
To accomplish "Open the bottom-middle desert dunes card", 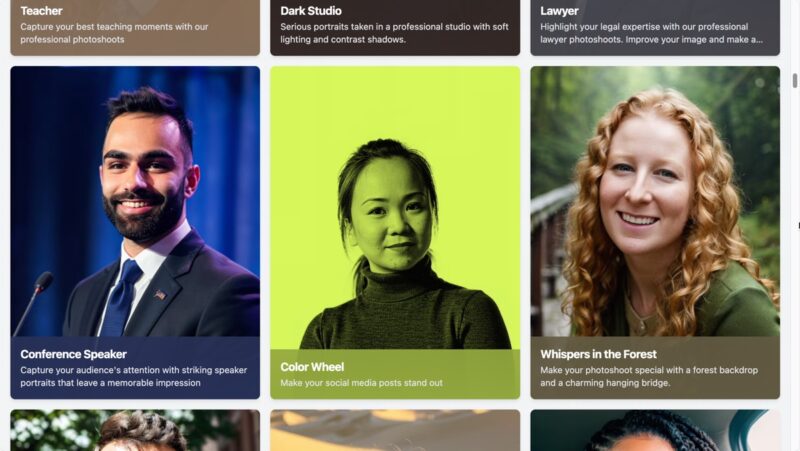I will [395, 430].
